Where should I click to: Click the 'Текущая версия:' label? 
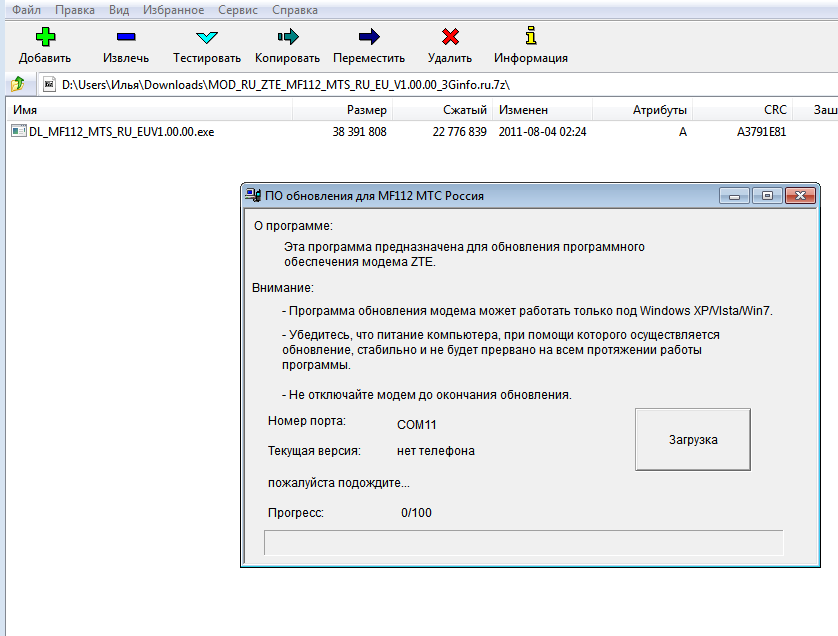(x=314, y=451)
